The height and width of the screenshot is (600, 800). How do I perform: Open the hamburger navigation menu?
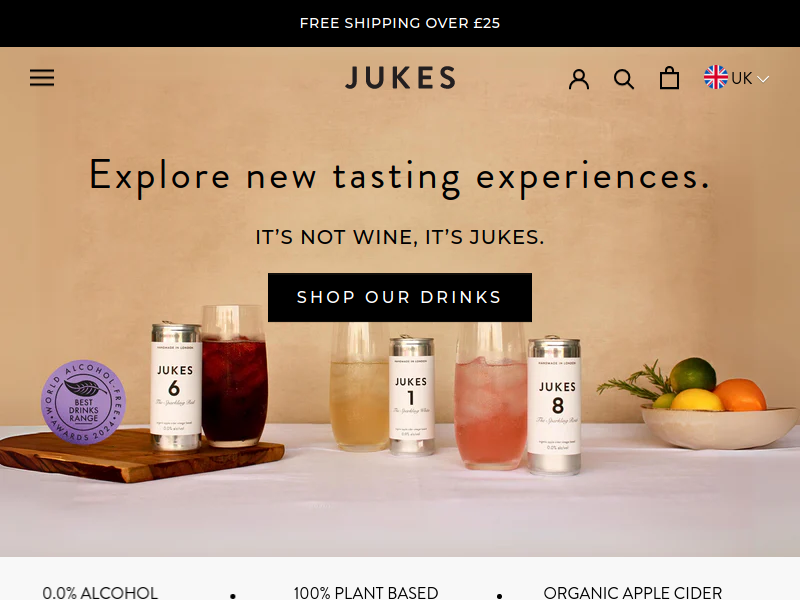coord(42,78)
